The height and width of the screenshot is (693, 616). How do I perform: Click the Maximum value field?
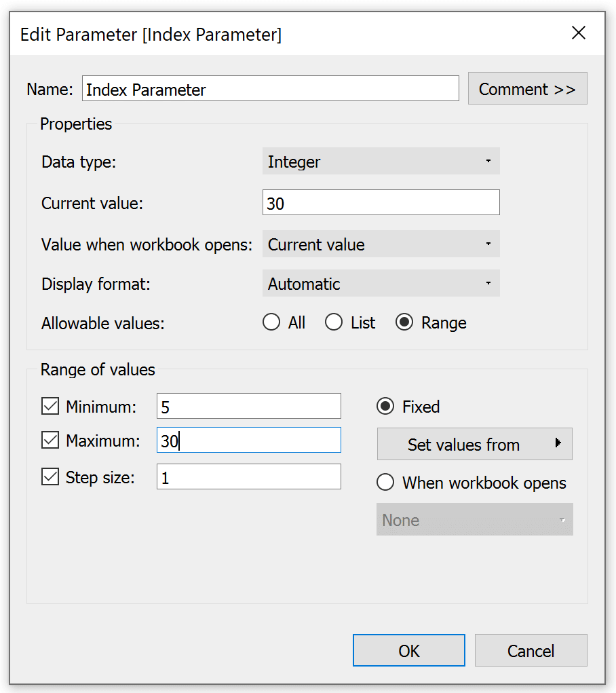pos(249,440)
